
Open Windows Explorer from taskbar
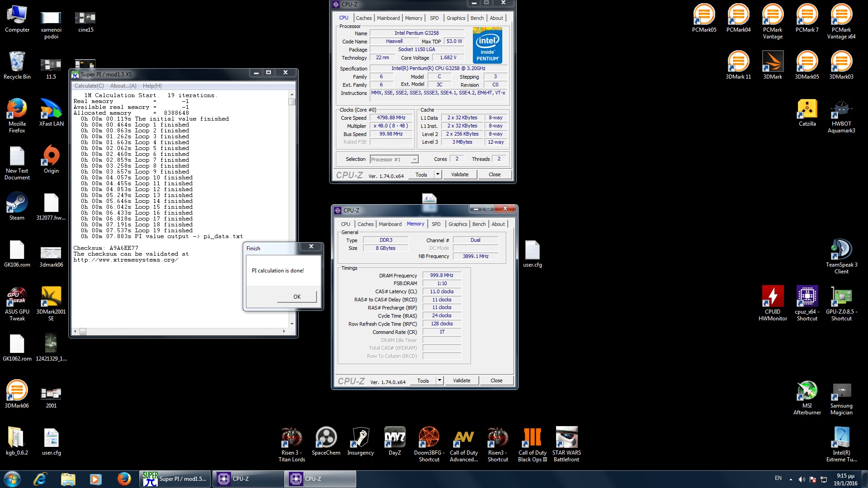click(x=68, y=479)
